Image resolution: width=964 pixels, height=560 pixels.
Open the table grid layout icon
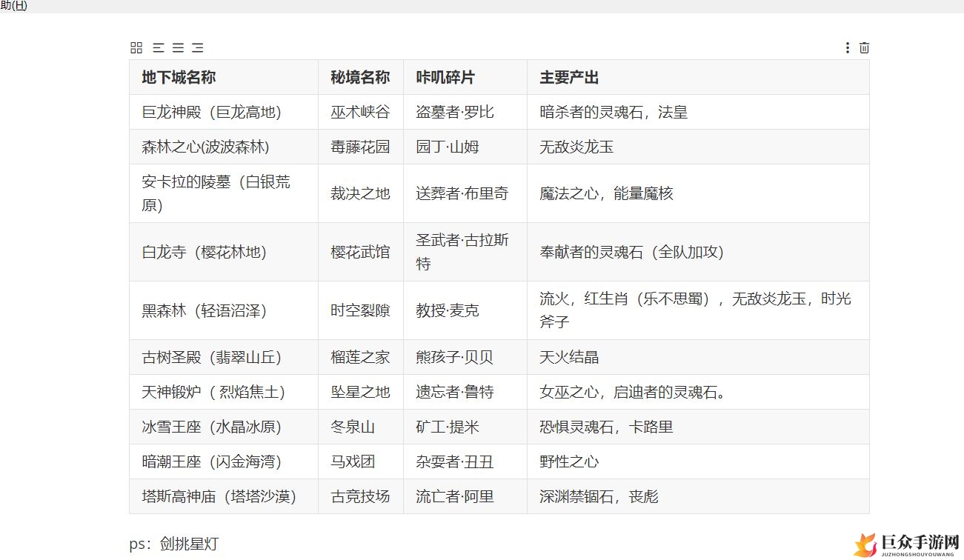coord(136,48)
